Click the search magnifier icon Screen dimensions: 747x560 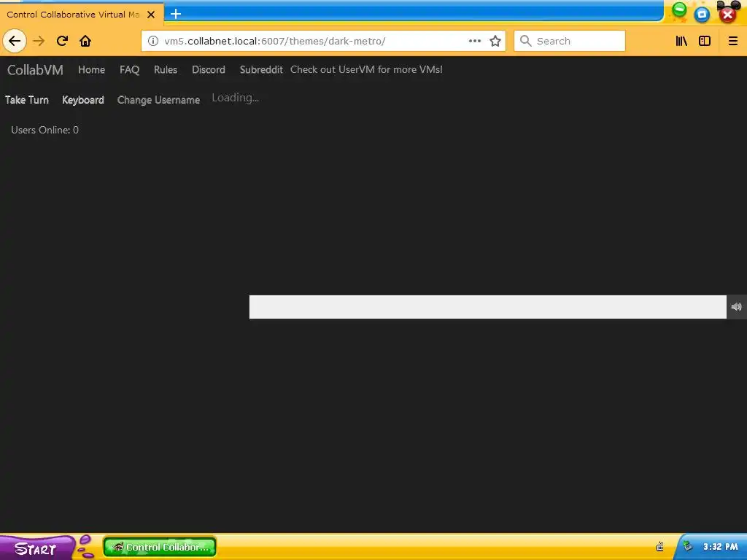[525, 41]
